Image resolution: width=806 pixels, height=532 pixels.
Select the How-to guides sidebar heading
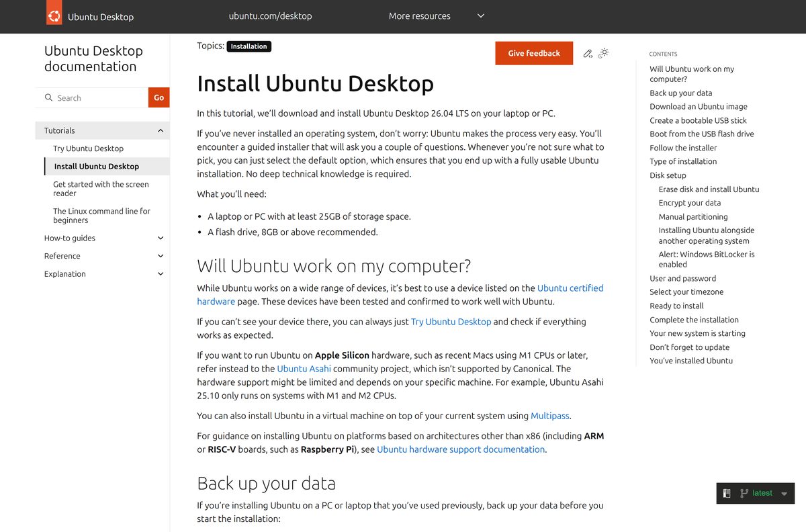click(x=70, y=238)
